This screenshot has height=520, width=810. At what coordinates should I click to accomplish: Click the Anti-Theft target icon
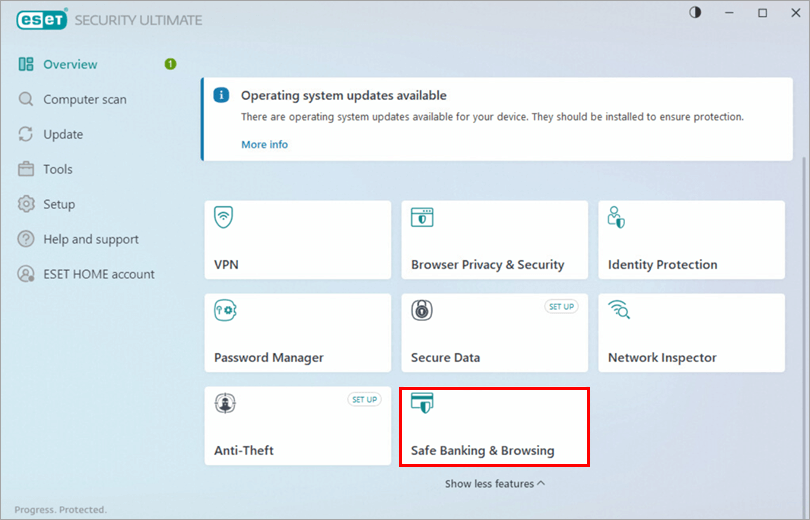coord(225,403)
